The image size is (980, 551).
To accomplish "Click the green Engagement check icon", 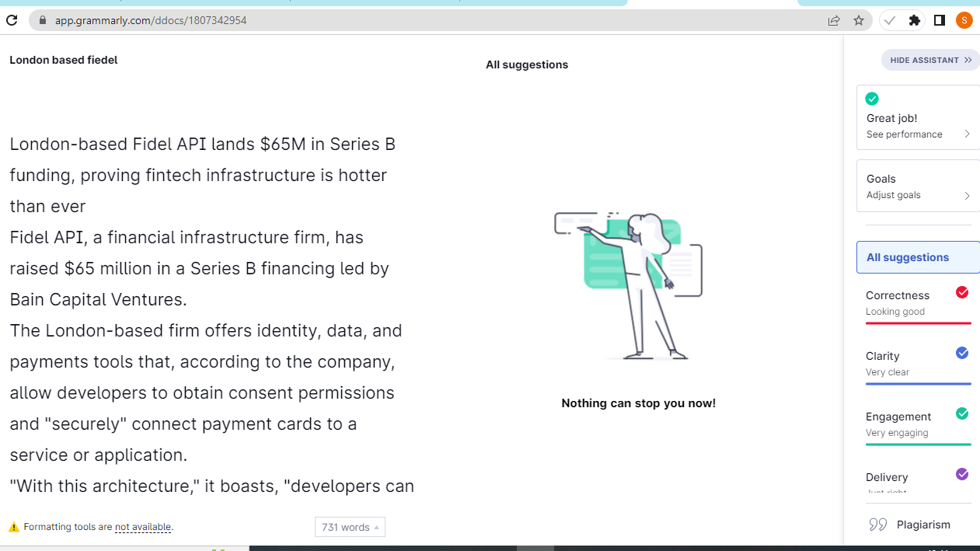I will [x=962, y=413].
